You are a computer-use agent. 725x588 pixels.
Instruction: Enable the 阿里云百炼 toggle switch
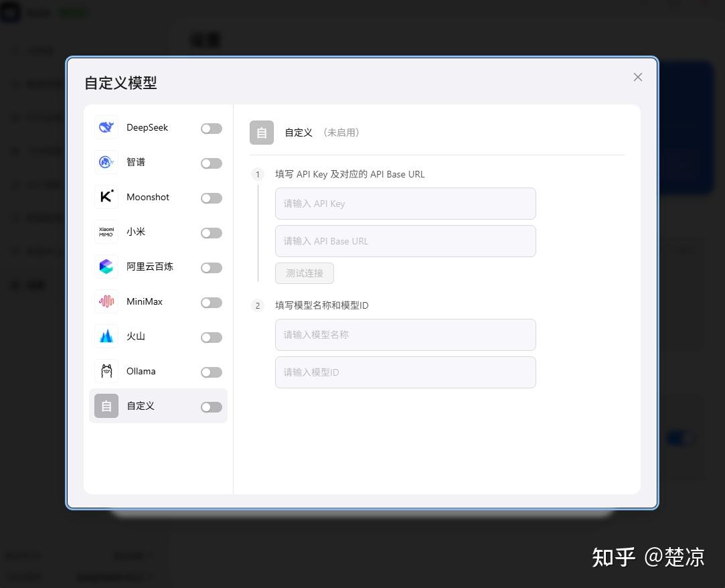pyautogui.click(x=212, y=268)
